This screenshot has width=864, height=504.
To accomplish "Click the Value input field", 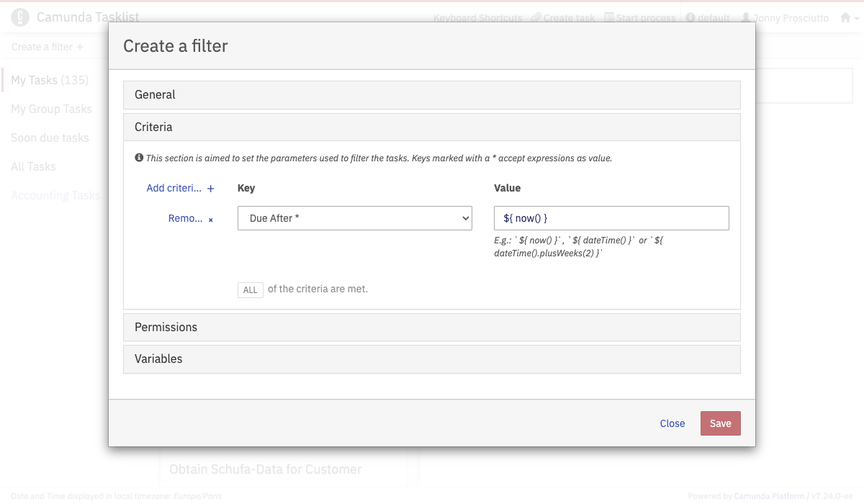I will click(611, 218).
